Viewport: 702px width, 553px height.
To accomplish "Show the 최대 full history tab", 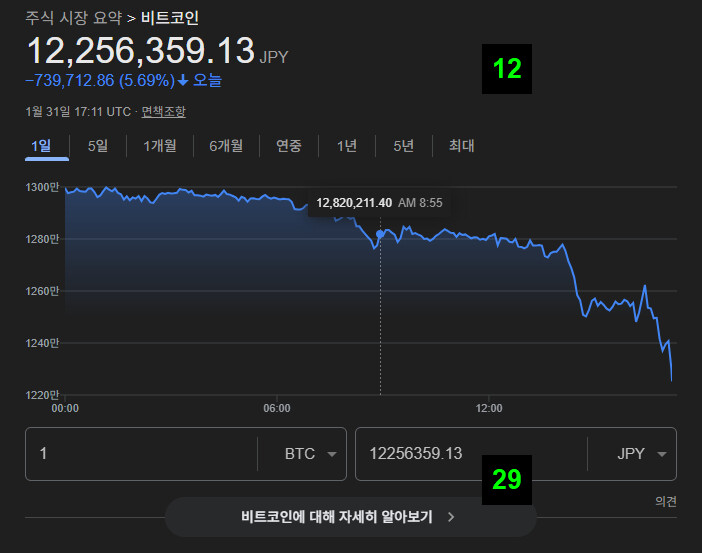I will click(462, 146).
